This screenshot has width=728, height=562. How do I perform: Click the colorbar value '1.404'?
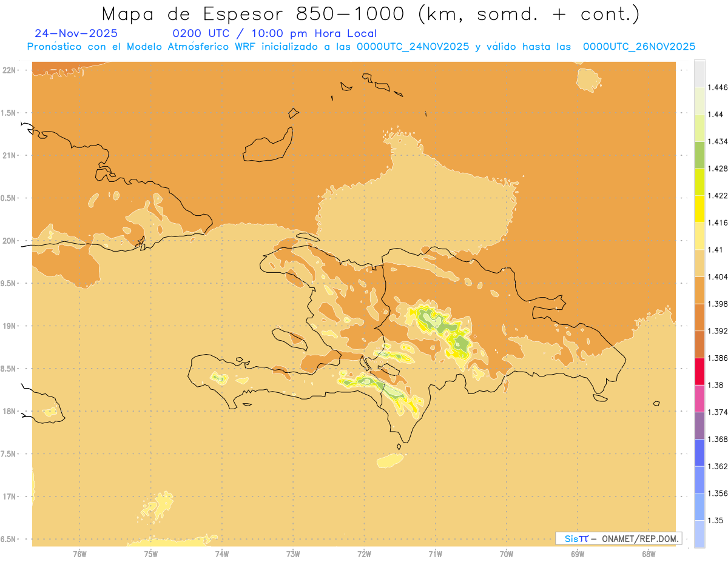click(719, 277)
